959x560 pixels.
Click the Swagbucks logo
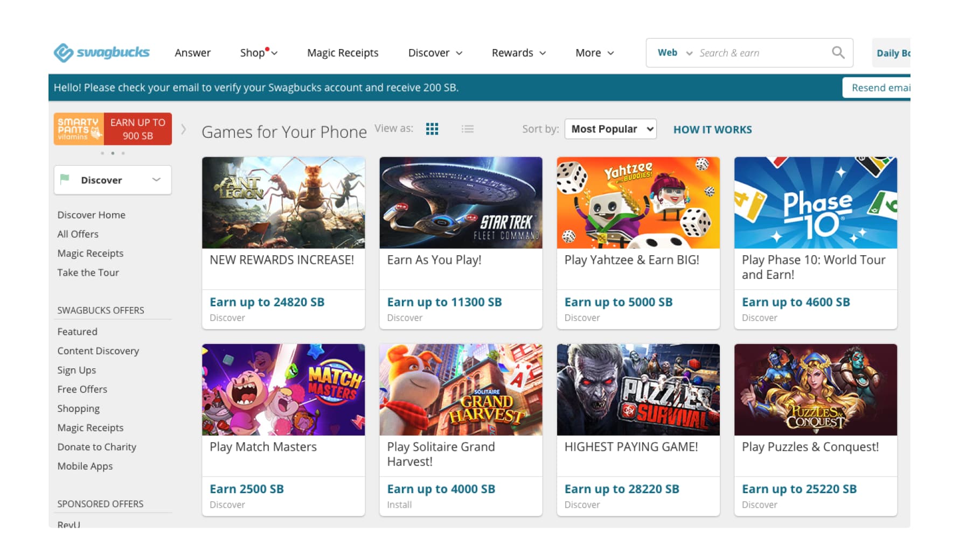pyautogui.click(x=101, y=53)
